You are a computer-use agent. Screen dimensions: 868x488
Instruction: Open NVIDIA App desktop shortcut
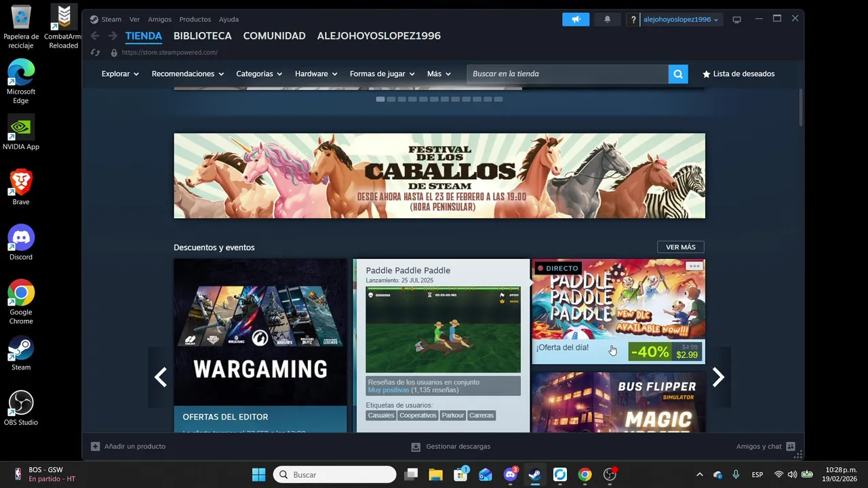click(x=21, y=132)
